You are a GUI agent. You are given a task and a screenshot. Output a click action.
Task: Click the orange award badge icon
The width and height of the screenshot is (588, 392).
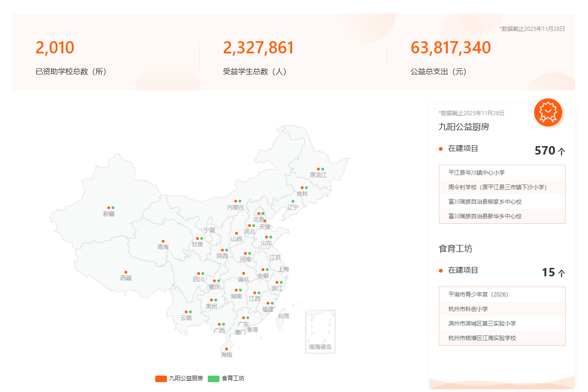[548, 112]
